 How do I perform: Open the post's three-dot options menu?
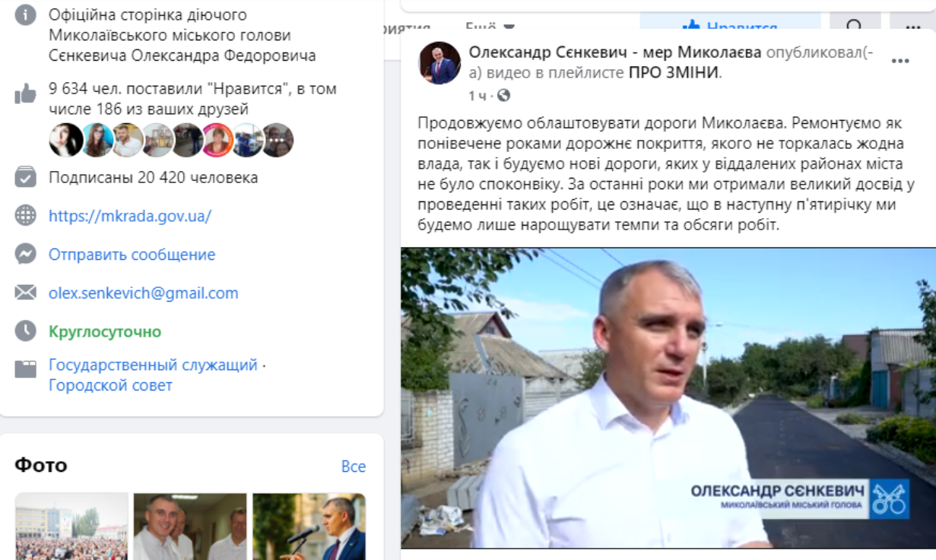pos(900,61)
